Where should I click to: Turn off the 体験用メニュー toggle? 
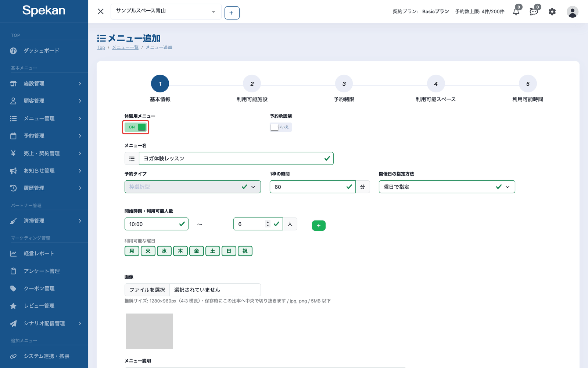[136, 127]
